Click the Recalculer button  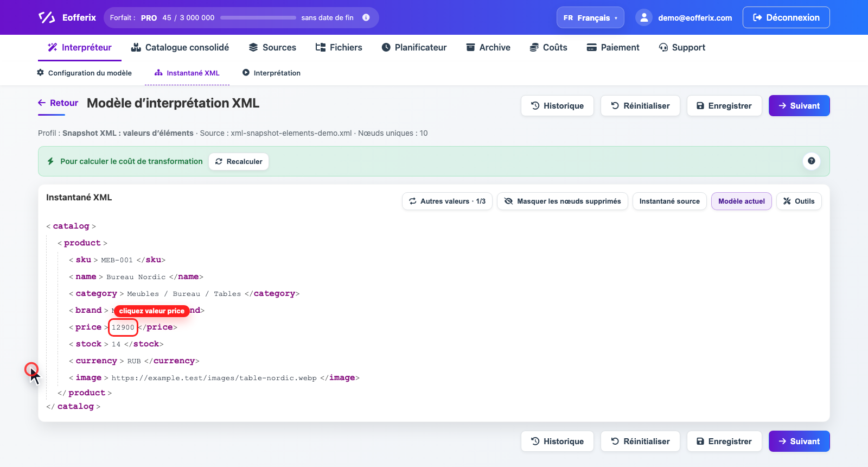[x=239, y=161]
